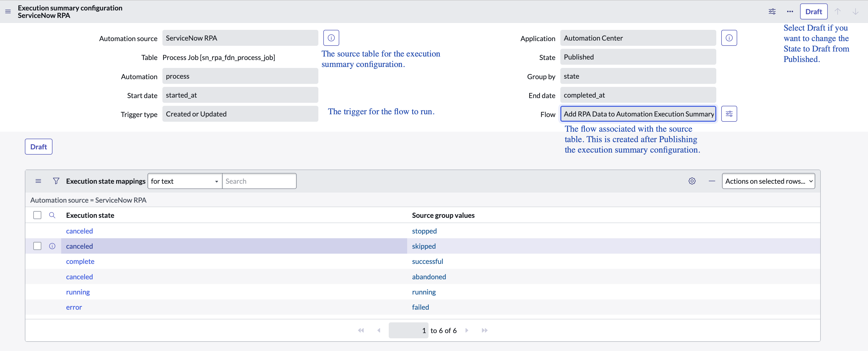Sort by Source group values column header

click(x=443, y=215)
